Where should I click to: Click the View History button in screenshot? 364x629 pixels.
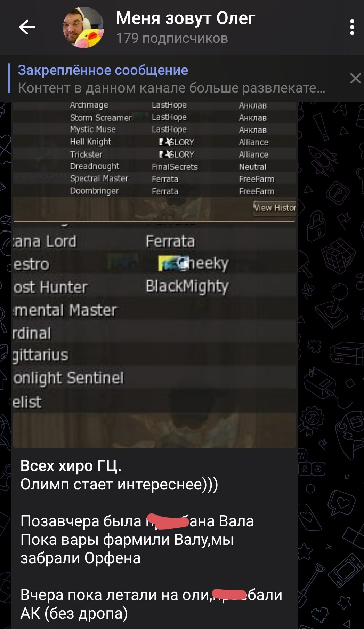(275, 208)
